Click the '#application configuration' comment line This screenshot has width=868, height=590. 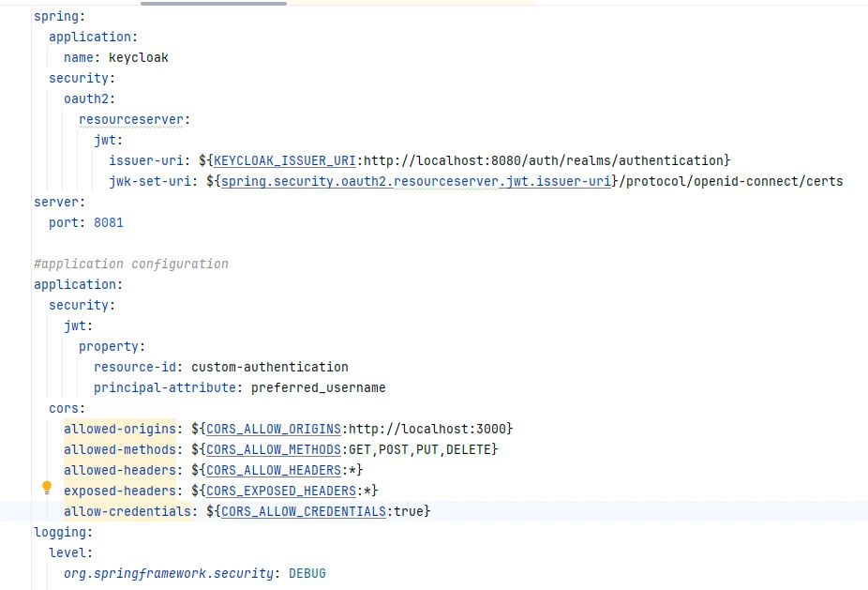tap(130, 264)
